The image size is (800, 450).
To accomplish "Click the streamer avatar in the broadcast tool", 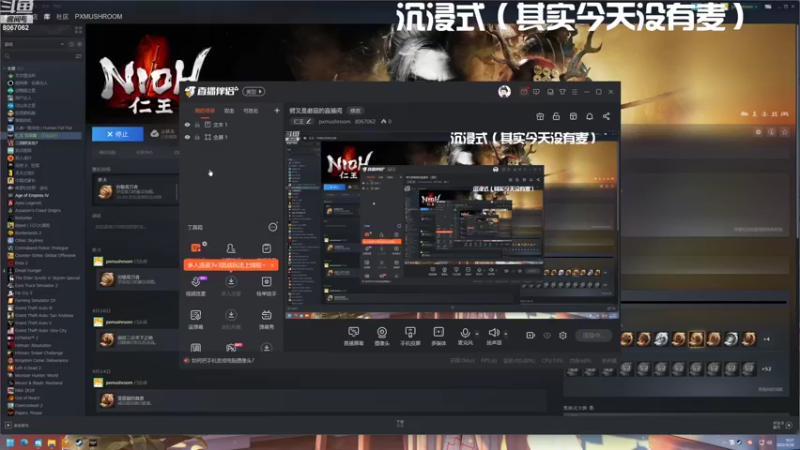I will tap(504, 91).
